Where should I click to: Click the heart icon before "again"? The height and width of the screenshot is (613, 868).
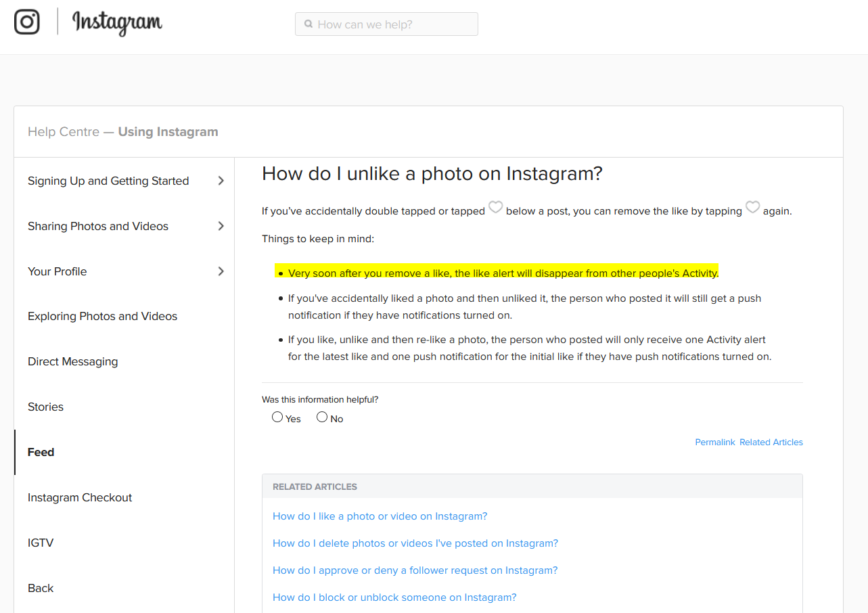pyautogui.click(x=752, y=208)
